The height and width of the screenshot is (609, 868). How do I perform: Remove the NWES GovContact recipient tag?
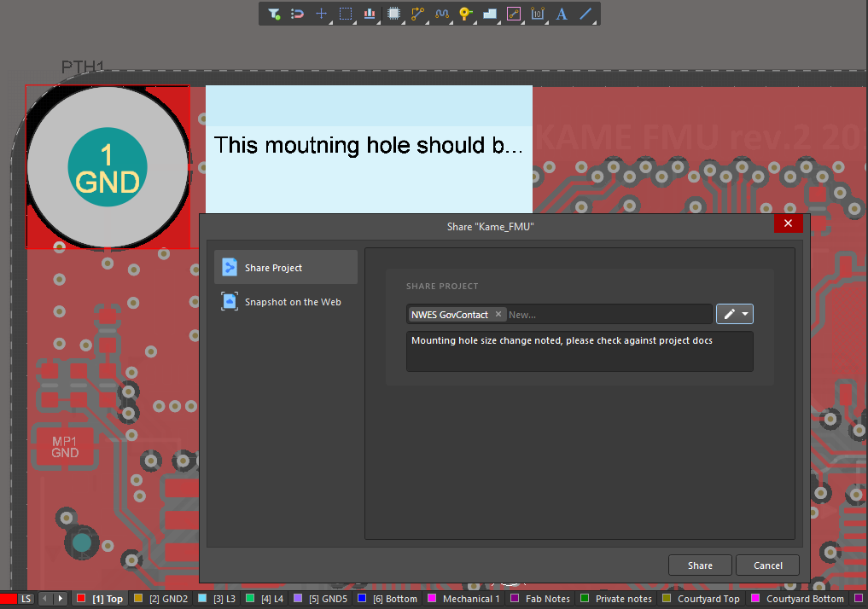tap(498, 314)
